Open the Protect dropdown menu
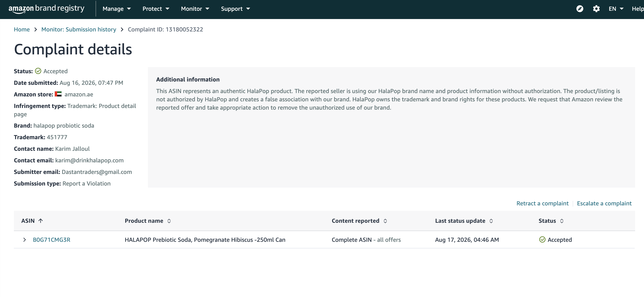This screenshot has height=297, width=644. (156, 9)
